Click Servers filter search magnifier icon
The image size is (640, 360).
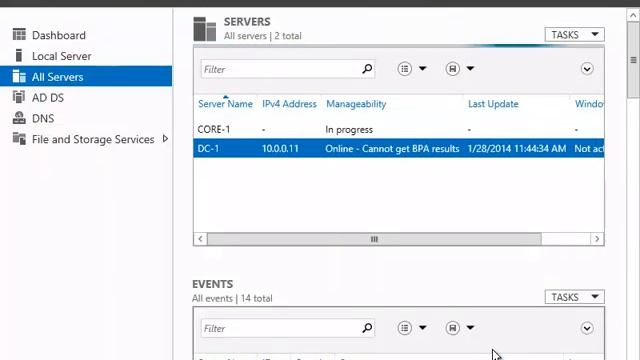pyautogui.click(x=367, y=69)
